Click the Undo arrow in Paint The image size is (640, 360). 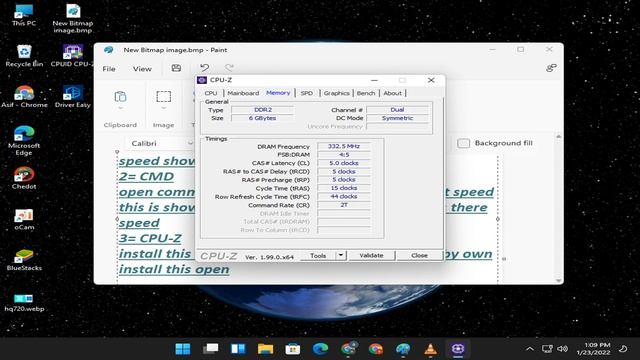pos(204,68)
